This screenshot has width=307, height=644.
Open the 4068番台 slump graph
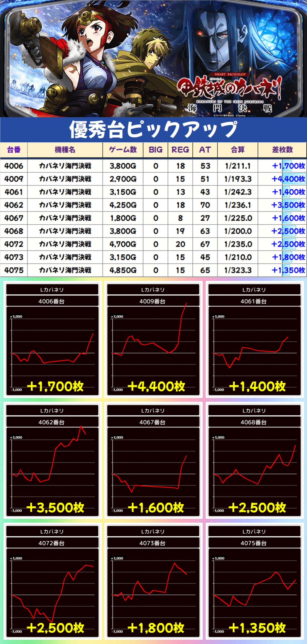click(x=254, y=472)
